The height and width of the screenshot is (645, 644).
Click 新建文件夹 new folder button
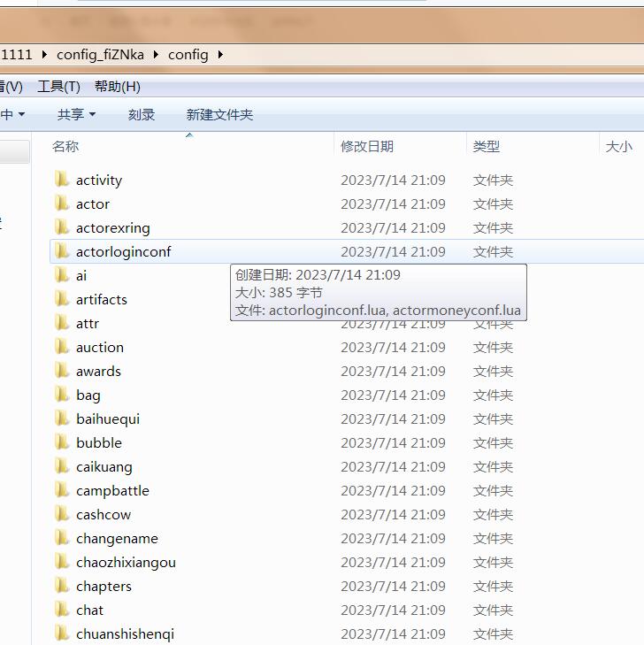(219, 114)
